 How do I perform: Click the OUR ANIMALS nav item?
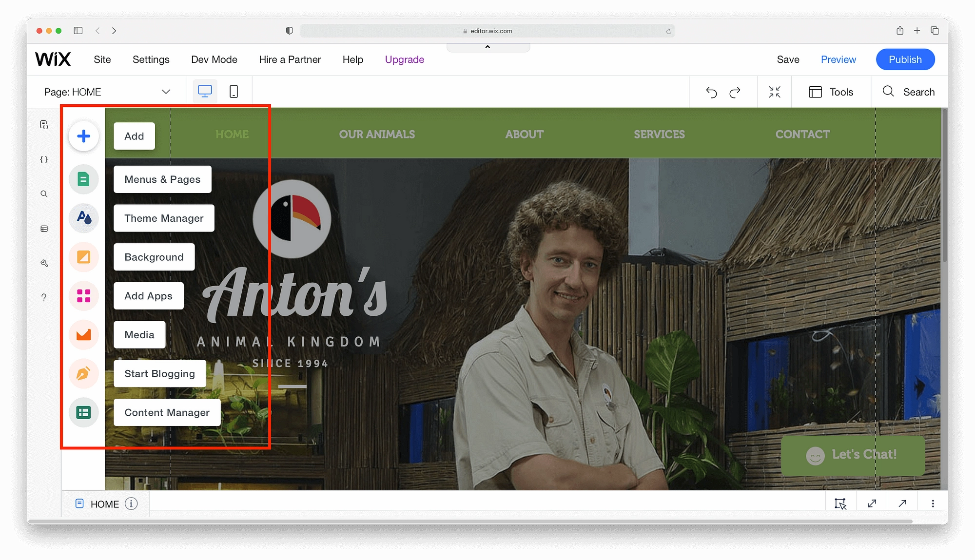click(x=377, y=134)
